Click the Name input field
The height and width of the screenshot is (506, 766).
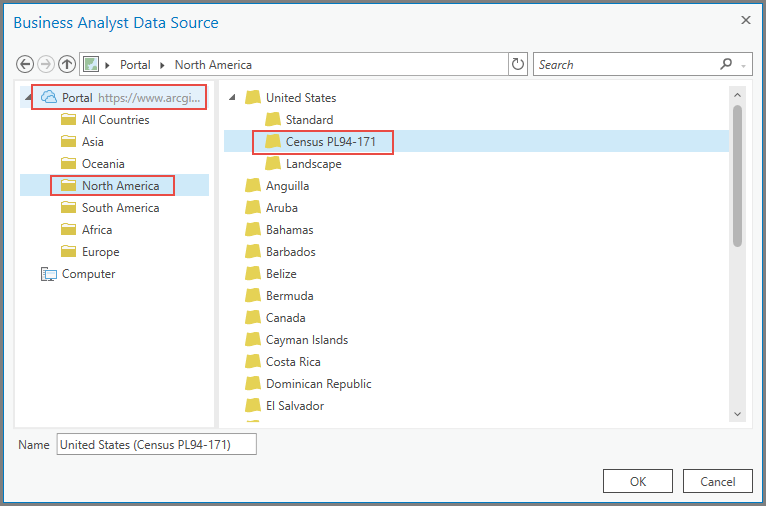[x=156, y=445]
